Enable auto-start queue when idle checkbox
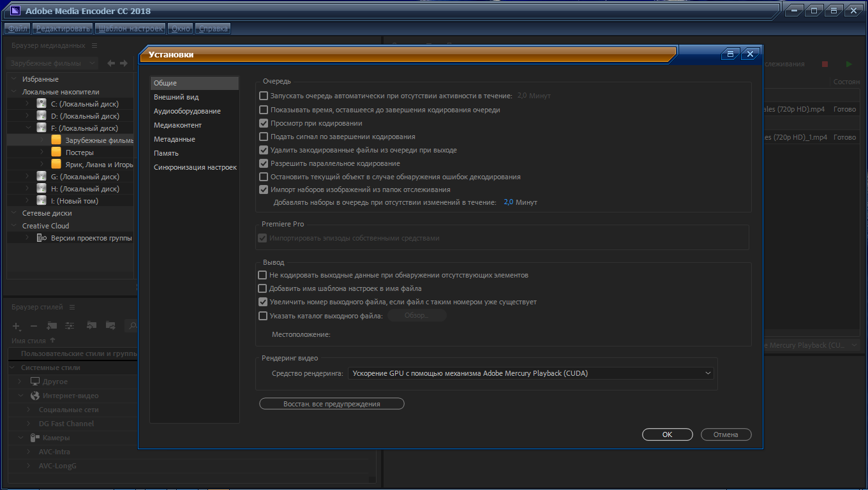Image resolution: width=868 pixels, height=490 pixels. click(x=263, y=96)
